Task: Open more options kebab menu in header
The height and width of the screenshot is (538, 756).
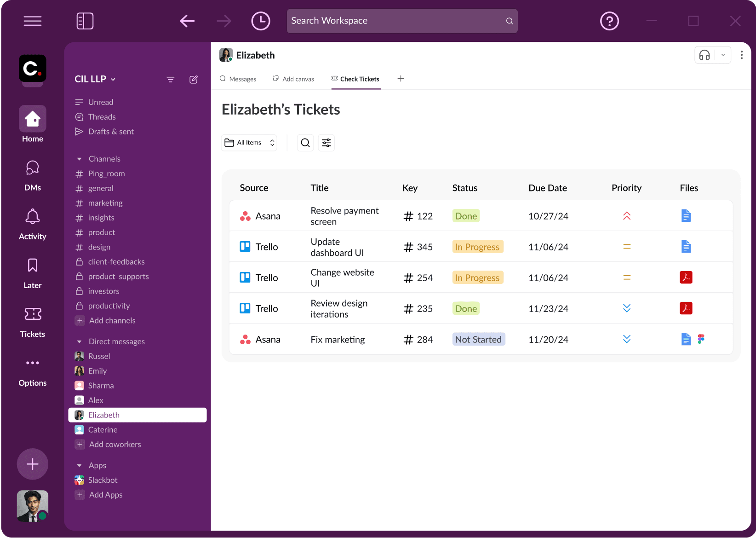Action: click(x=742, y=55)
